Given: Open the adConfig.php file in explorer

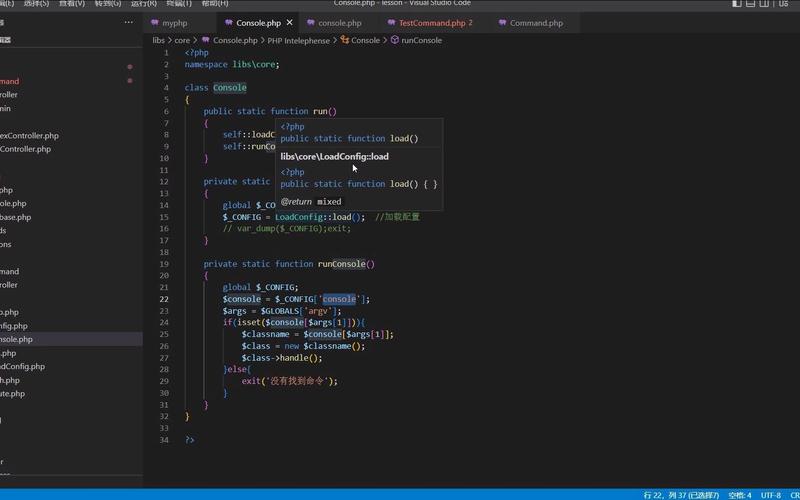Looking at the screenshot, I should [22, 366].
